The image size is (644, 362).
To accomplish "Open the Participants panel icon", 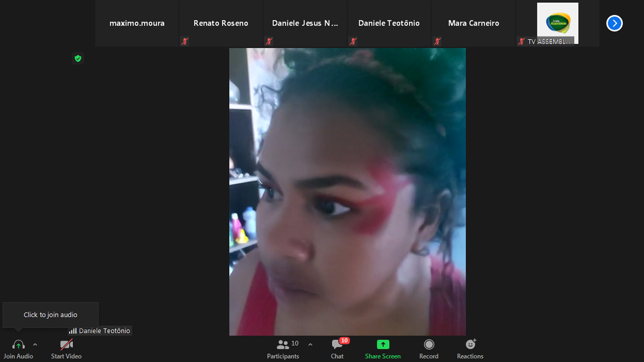I will point(283,345).
